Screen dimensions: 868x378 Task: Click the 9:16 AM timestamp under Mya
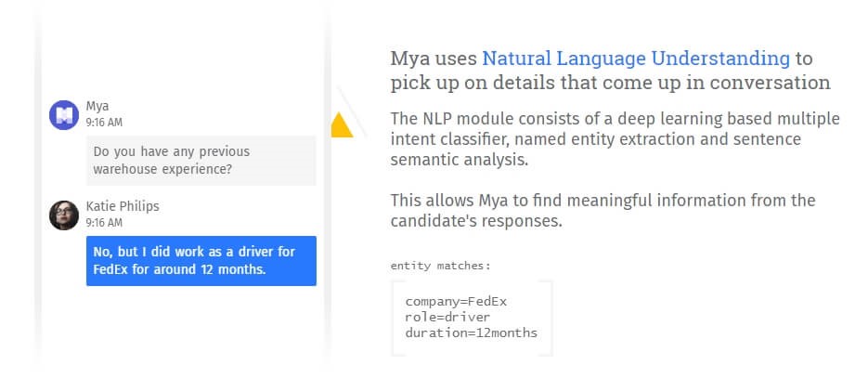pyautogui.click(x=104, y=123)
